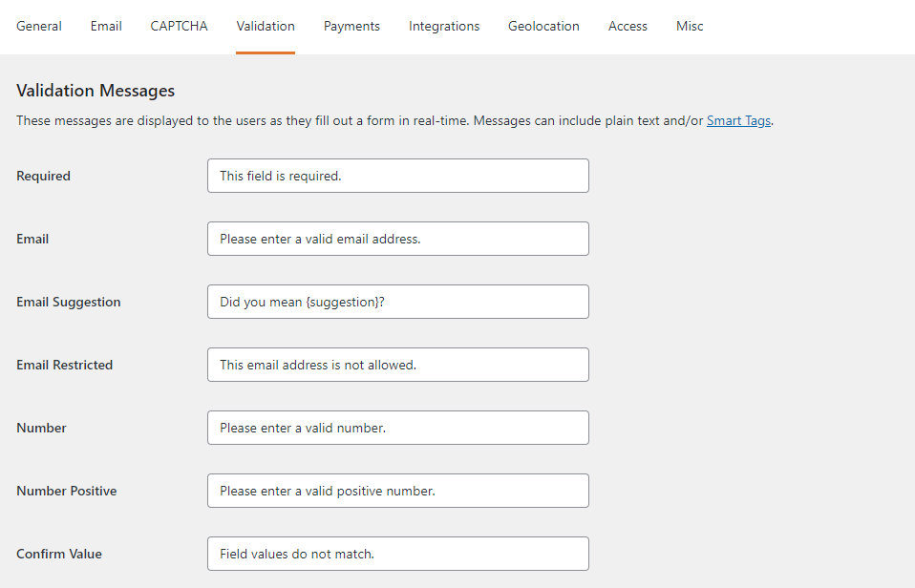
Task: Switch to the Integrations tab
Action: pos(444,26)
